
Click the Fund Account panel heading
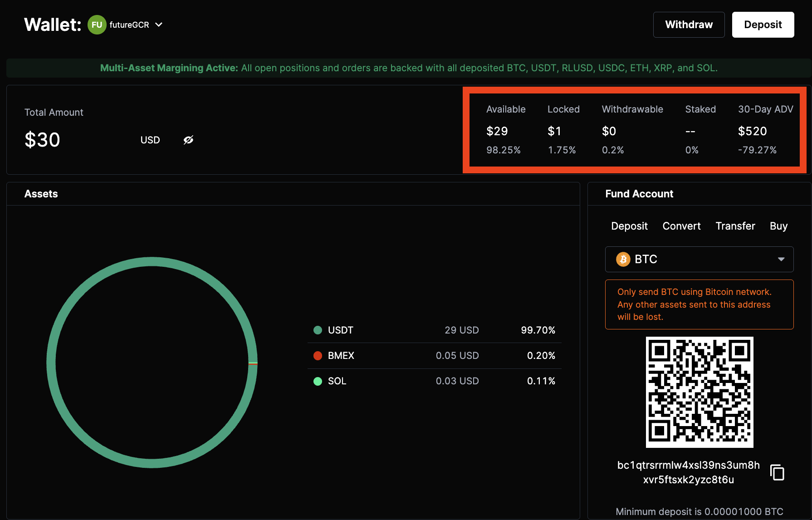(x=639, y=194)
